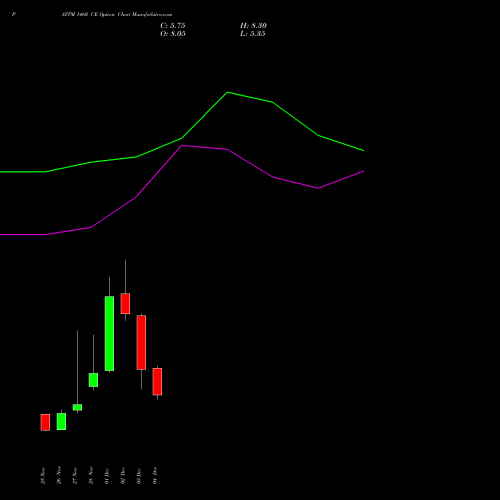The height and width of the screenshot is (500, 500).
Task: Select the small green candlestick for 27 Nov
Action: click(77, 407)
